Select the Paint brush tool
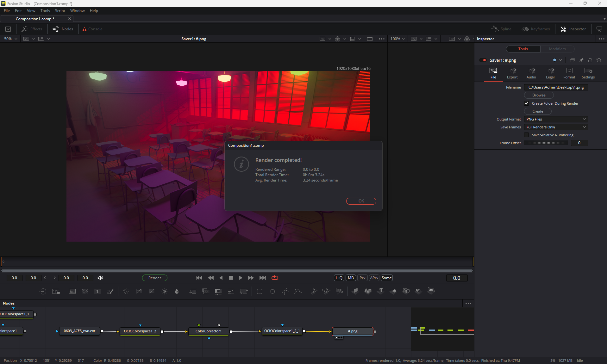The image size is (607, 364). click(110, 291)
